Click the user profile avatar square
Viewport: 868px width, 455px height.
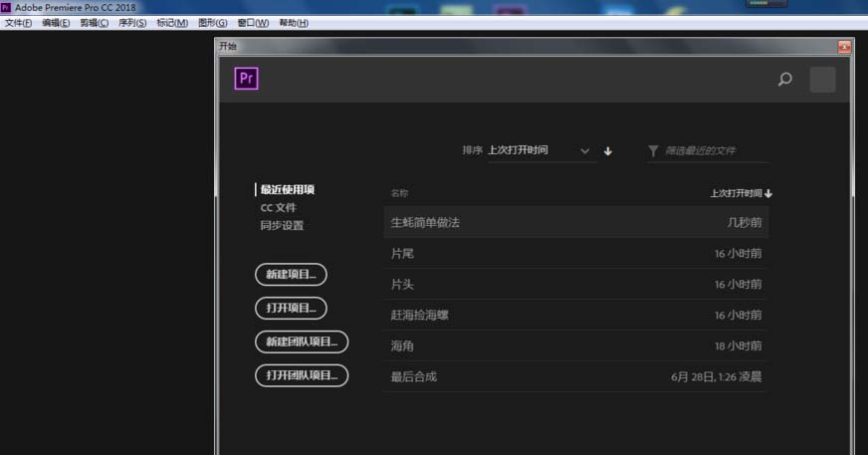point(822,80)
